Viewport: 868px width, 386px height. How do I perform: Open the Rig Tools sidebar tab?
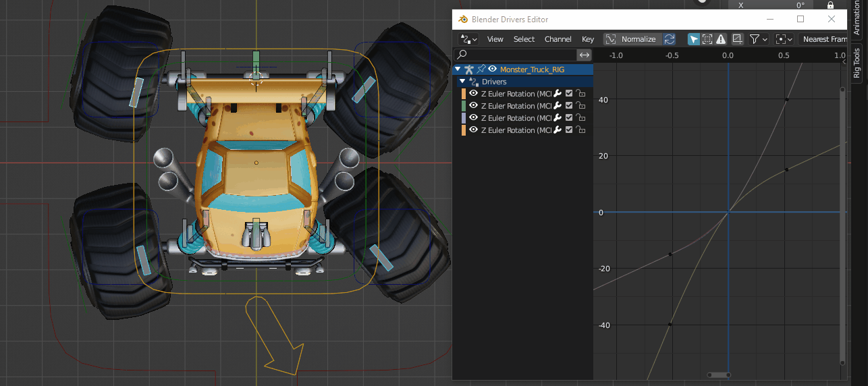click(857, 63)
